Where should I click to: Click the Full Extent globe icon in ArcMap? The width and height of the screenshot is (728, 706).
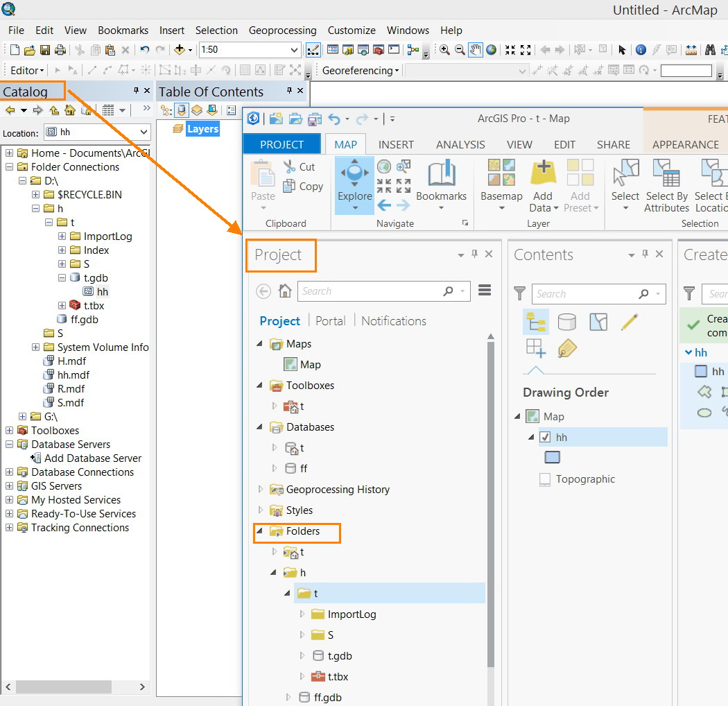pyautogui.click(x=491, y=50)
